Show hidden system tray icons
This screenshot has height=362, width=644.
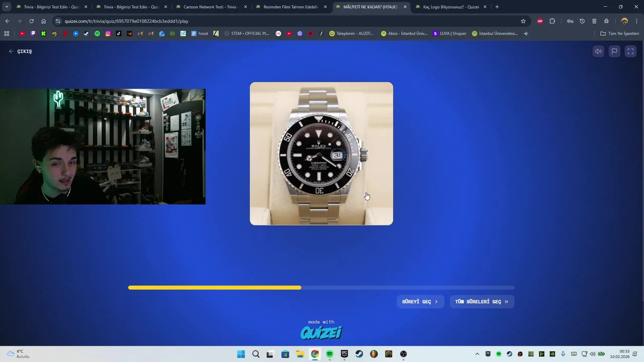tap(477, 354)
